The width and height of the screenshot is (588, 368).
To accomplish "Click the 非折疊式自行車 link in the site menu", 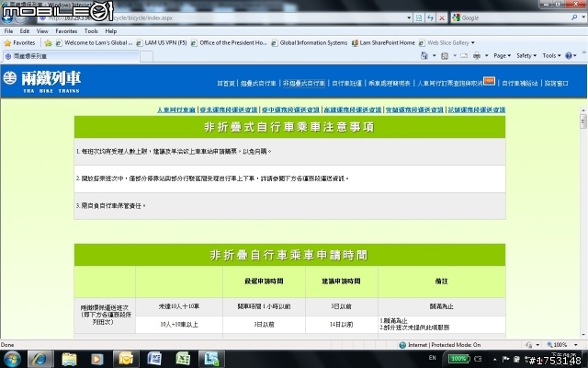I will [x=304, y=84].
